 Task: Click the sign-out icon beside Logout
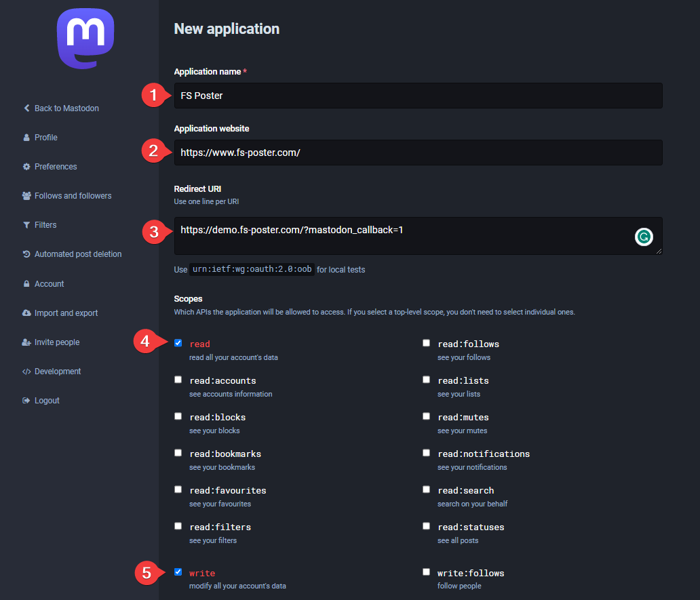point(26,401)
